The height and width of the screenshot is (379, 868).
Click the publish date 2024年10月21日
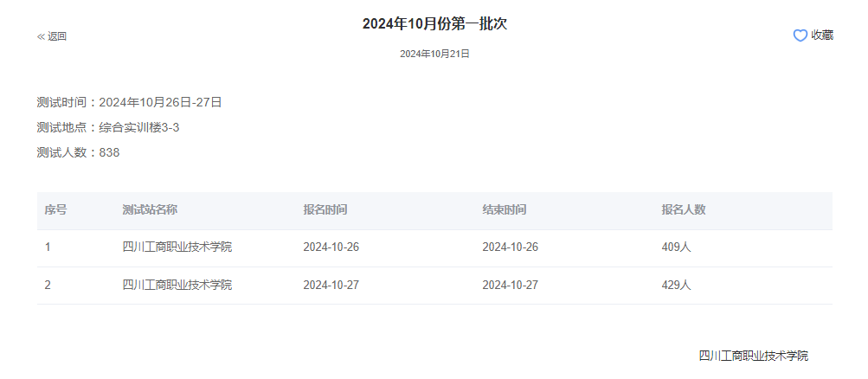coord(434,54)
